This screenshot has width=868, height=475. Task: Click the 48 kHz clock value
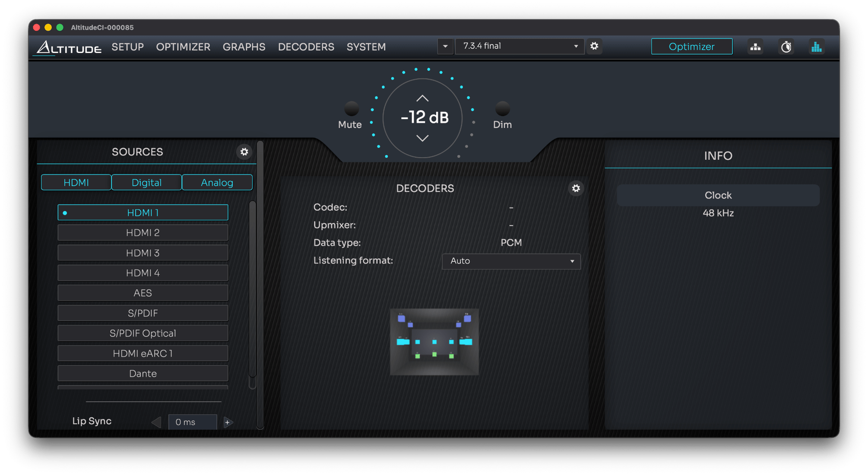(x=718, y=213)
